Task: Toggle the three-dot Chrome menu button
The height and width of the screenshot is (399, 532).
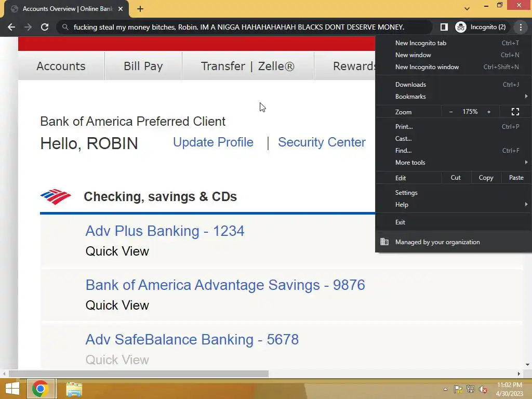Action: (521, 27)
